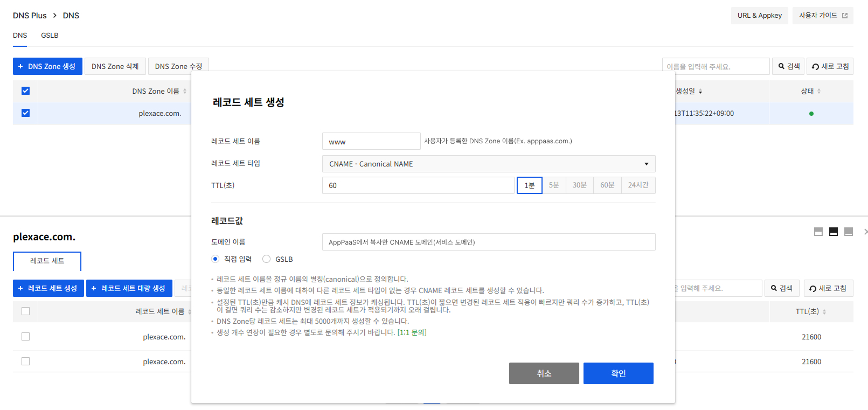Viewport: 868px width, 410px height.
Task: Sort by the status column
Action: point(810,91)
